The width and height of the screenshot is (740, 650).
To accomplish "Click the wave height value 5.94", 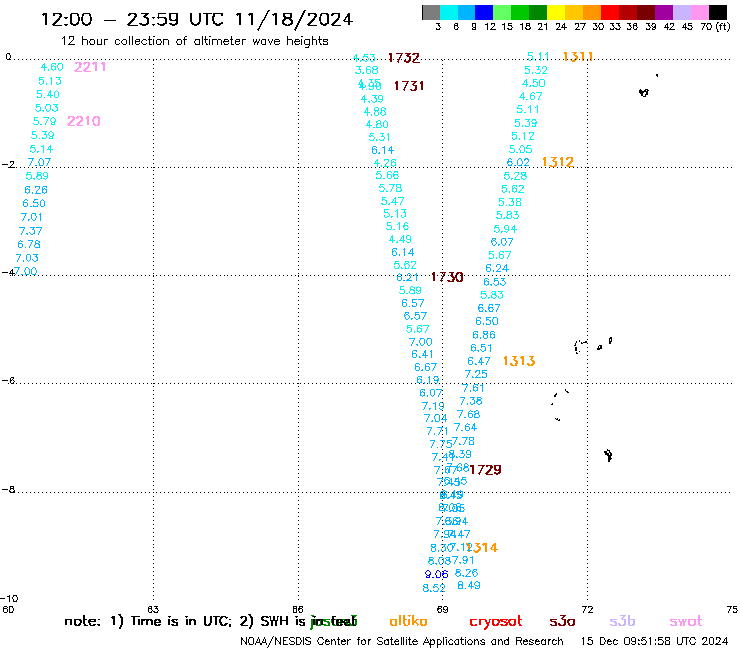I will point(505,229).
